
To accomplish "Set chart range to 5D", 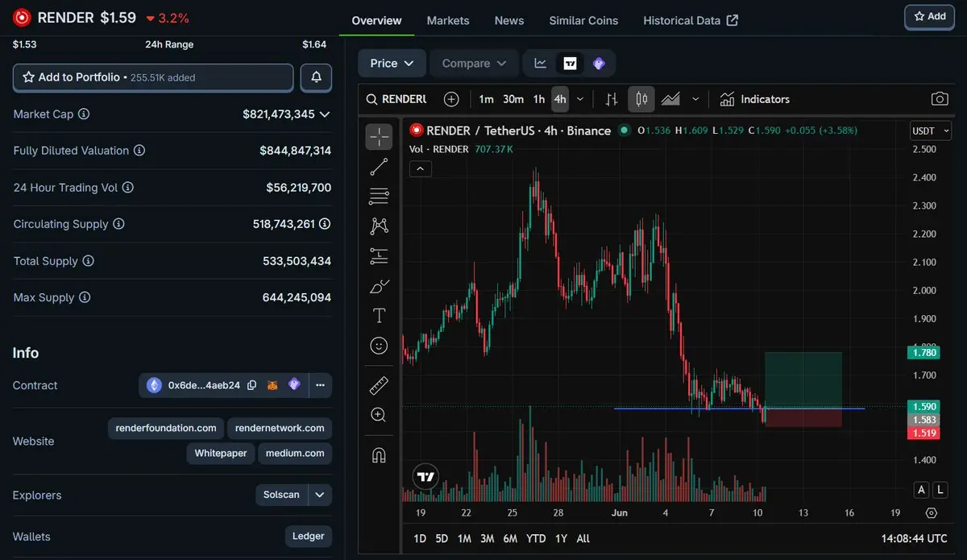I will click(x=442, y=538).
